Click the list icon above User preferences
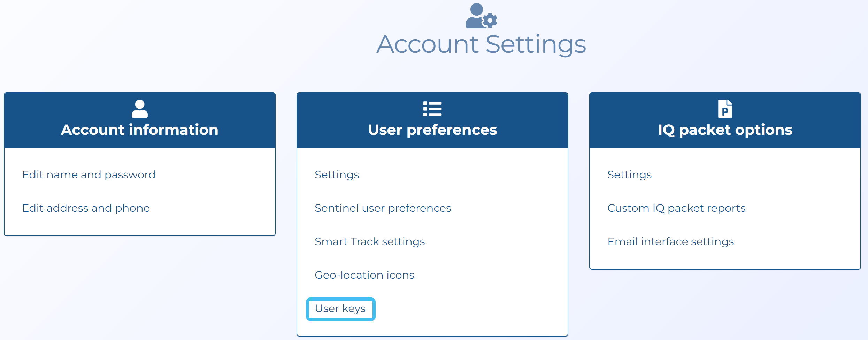The height and width of the screenshot is (340, 868). [432, 109]
